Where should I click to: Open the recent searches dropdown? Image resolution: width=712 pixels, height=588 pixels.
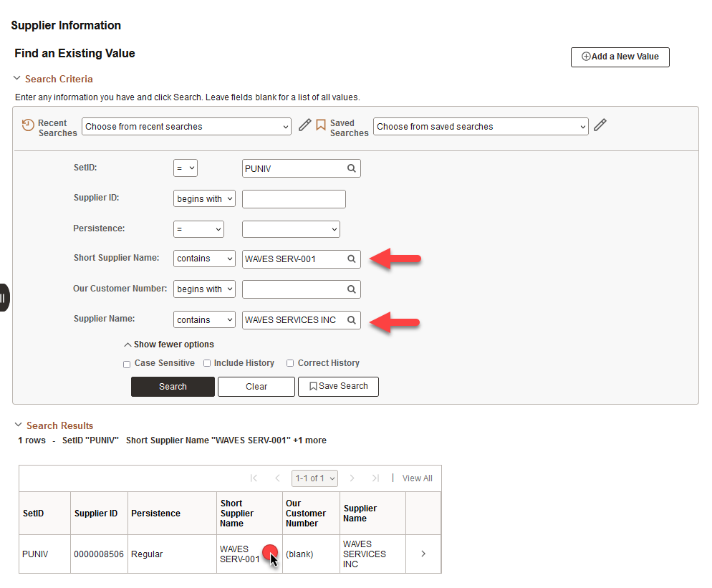[186, 127]
